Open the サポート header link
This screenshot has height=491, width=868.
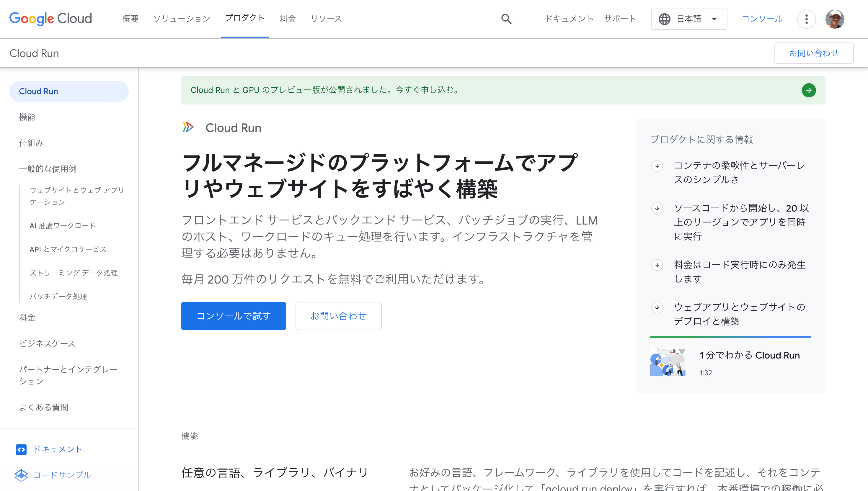[620, 19]
